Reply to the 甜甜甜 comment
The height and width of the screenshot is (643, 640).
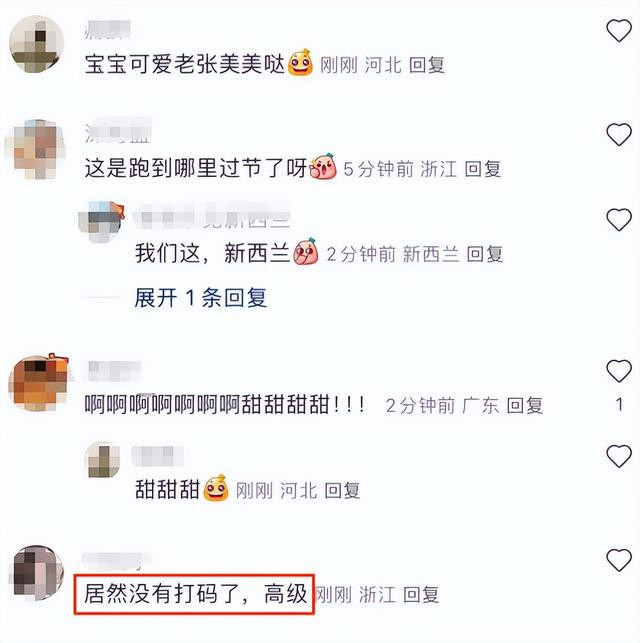click(342, 490)
